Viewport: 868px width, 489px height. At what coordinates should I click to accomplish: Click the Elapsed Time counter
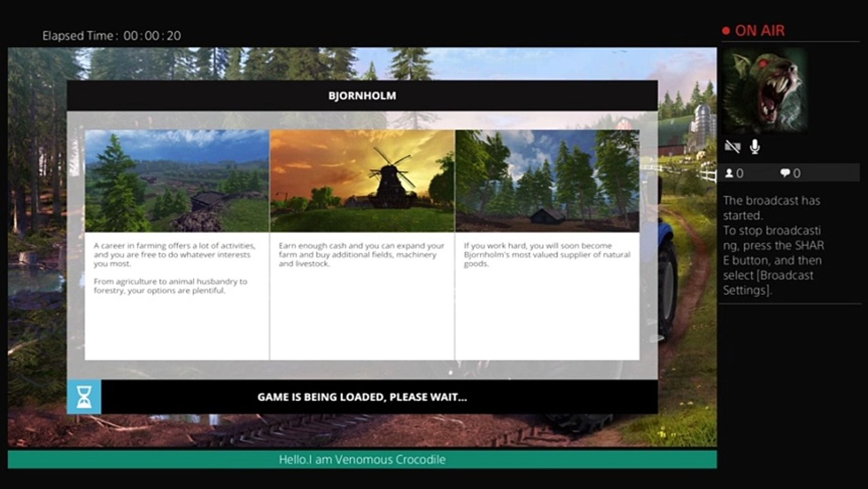pyautogui.click(x=112, y=36)
